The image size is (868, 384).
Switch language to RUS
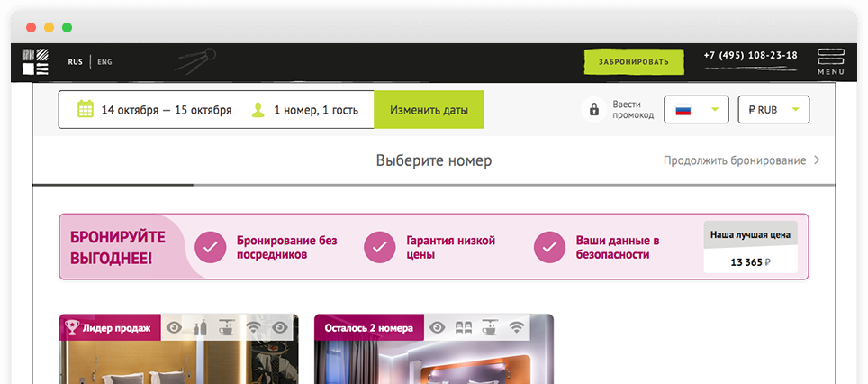tap(76, 62)
